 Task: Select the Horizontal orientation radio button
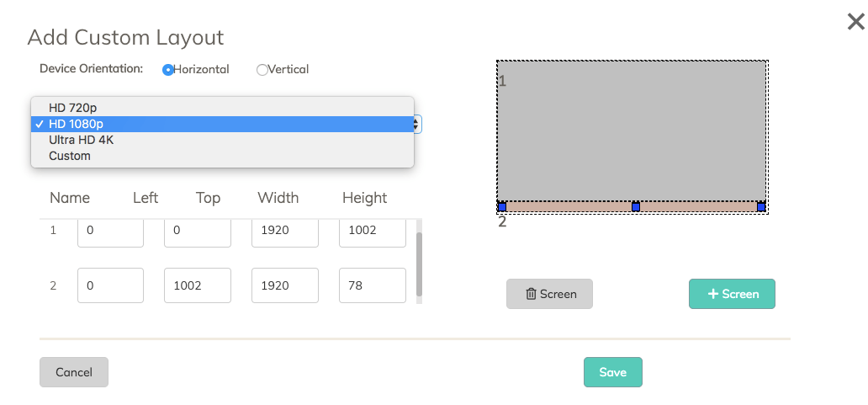(167, 70)
